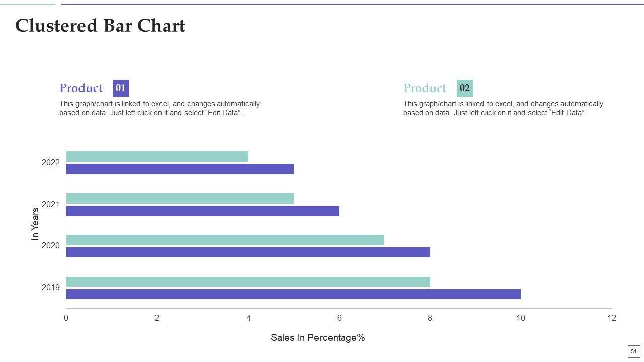This screenshot has height=362, width=644.
Task: Select the teal bar for 2020
Action: tap(225, 240)
